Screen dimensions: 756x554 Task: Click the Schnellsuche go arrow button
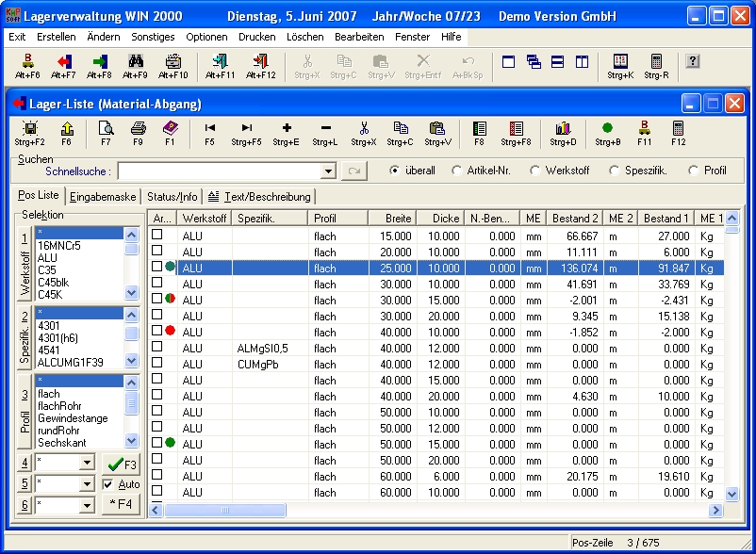[353, 171]
